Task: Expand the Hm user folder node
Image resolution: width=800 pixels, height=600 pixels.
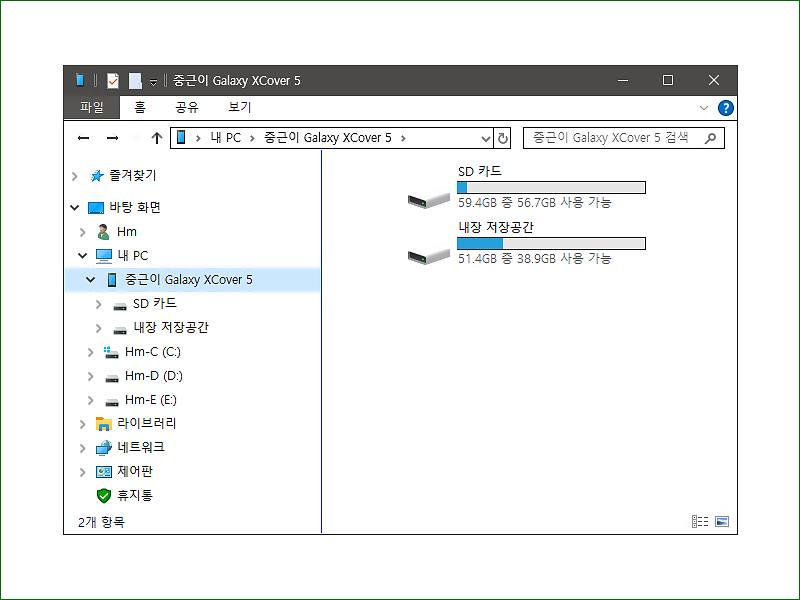Action: 82,232
